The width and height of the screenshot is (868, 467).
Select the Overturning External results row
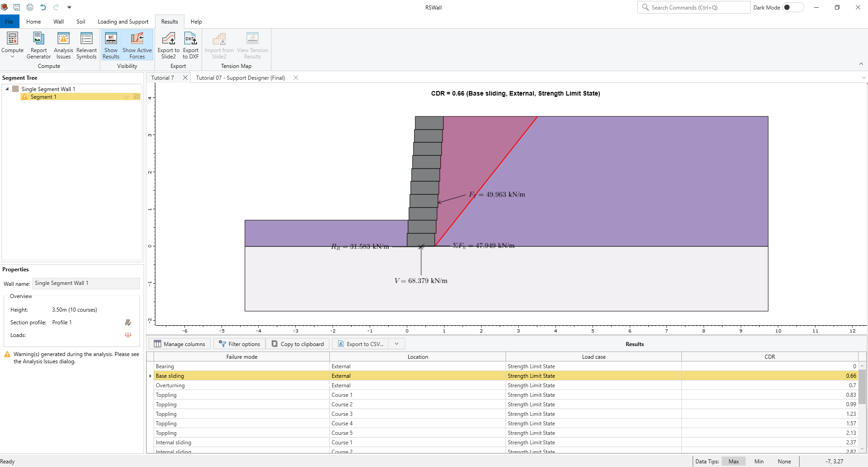coord(506,385)
